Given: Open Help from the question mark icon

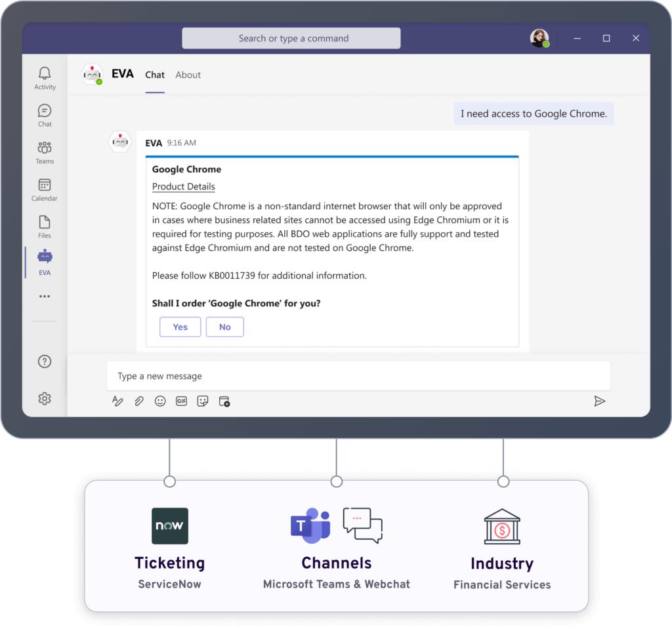Looking at the screenshot, I should click(44, 361).
